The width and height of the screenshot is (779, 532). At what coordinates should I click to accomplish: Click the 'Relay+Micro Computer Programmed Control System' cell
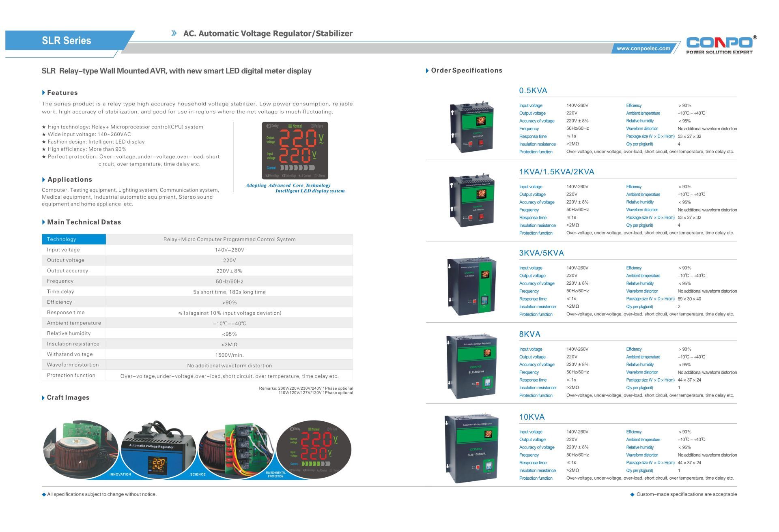tap(229, 239)
